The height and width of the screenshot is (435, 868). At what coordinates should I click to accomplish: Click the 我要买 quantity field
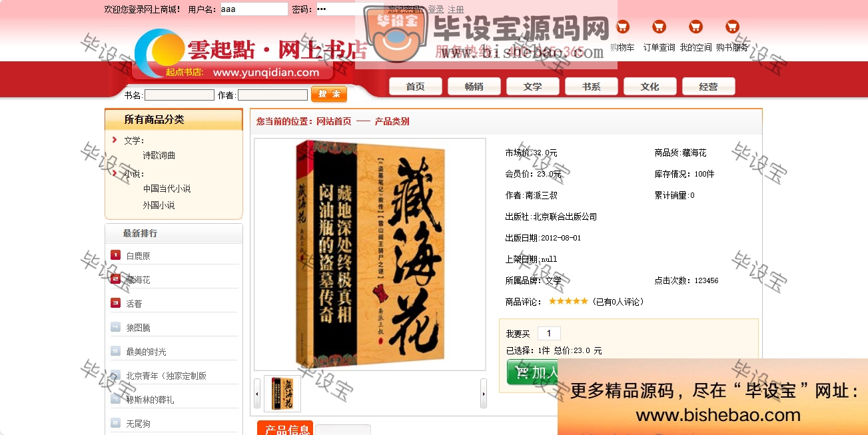[549, 334]
